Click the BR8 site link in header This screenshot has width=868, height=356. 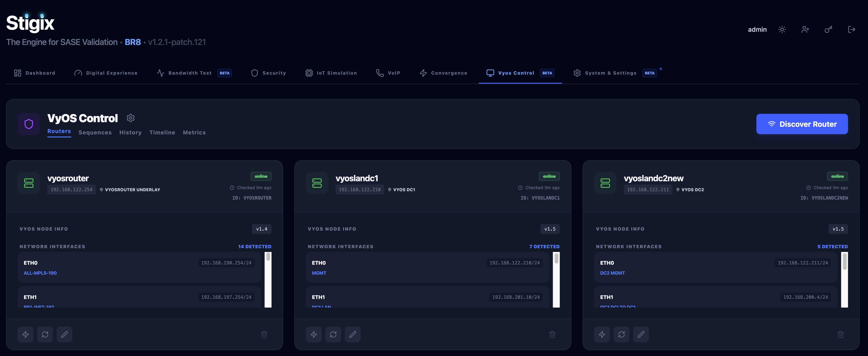[133, 42]
